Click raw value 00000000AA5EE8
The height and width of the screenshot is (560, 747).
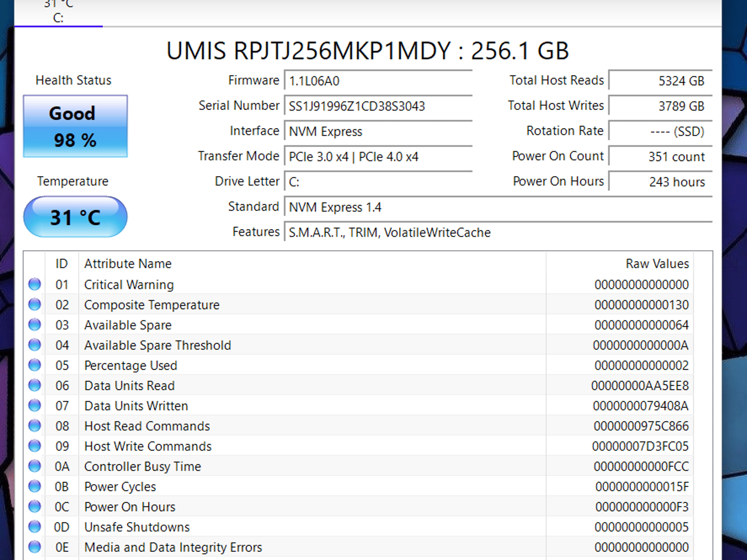point(640,386)
